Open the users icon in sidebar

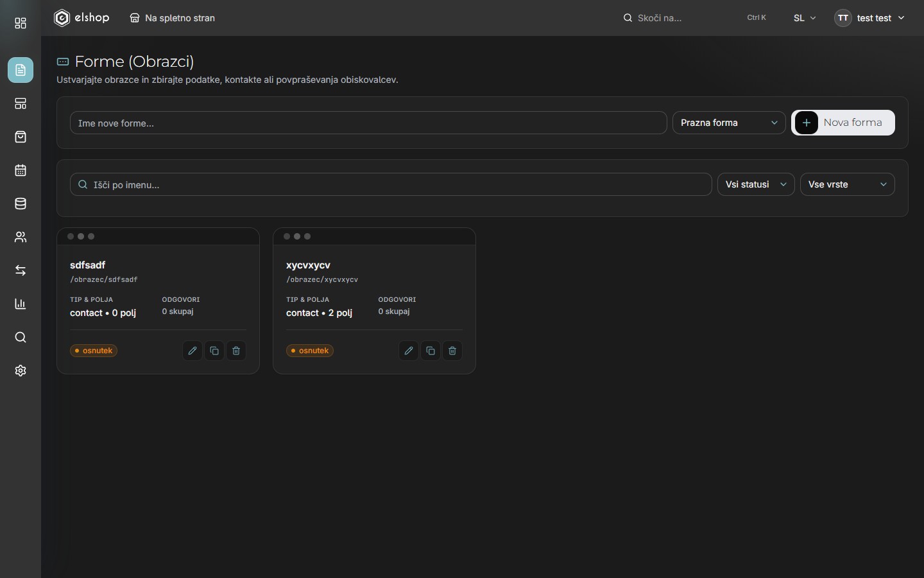click(x=21, y=237)
